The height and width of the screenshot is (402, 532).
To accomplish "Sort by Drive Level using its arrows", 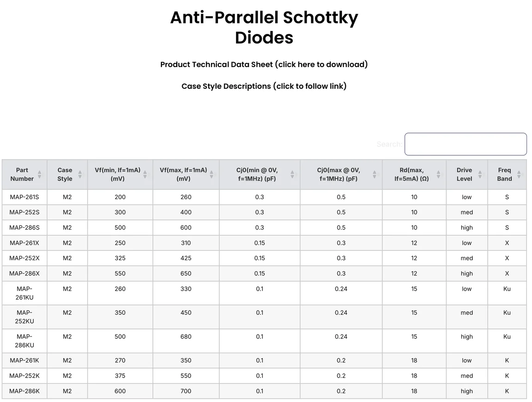I will 480,174.
